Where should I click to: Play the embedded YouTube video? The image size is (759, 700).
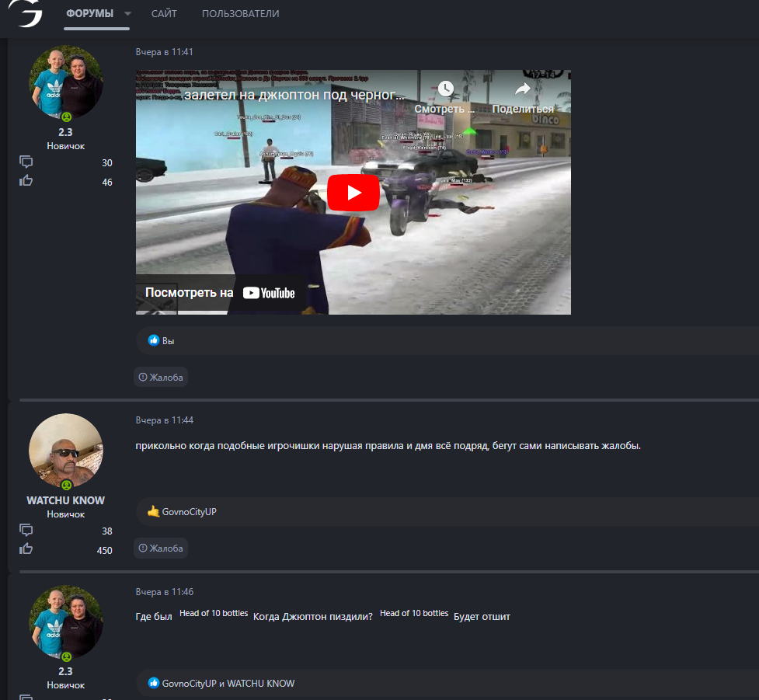click(x=353, y=193)
